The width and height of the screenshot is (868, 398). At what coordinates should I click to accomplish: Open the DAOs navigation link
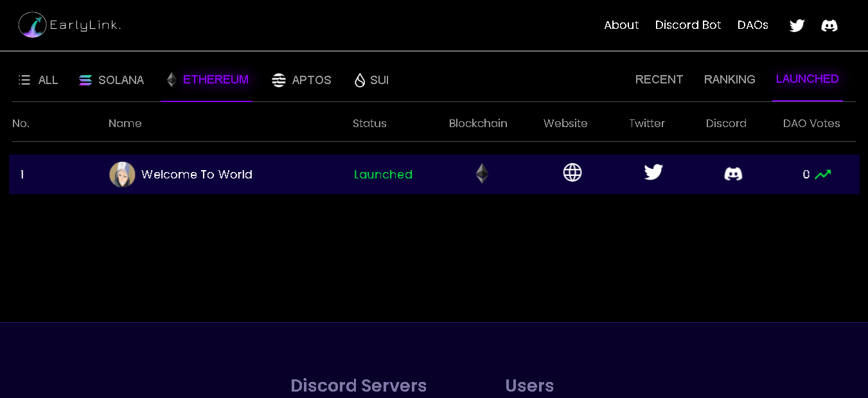coord(753,25)
